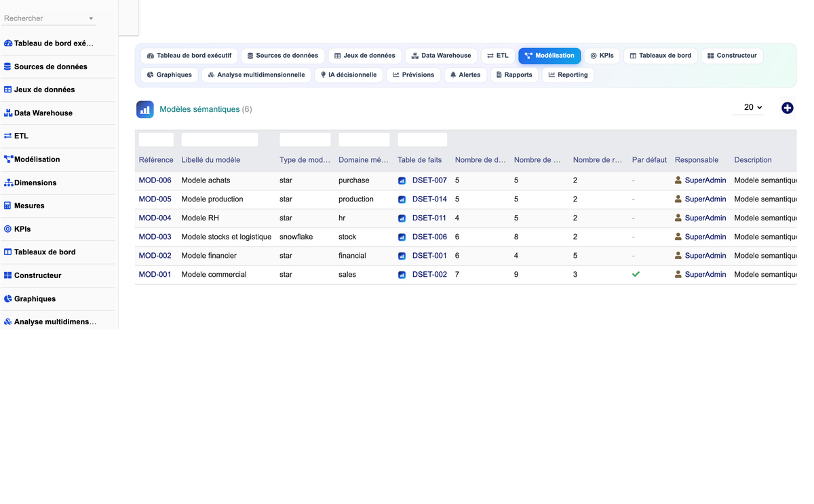
Task: Click the Type de modèle filter field
Action: (305, 140)
